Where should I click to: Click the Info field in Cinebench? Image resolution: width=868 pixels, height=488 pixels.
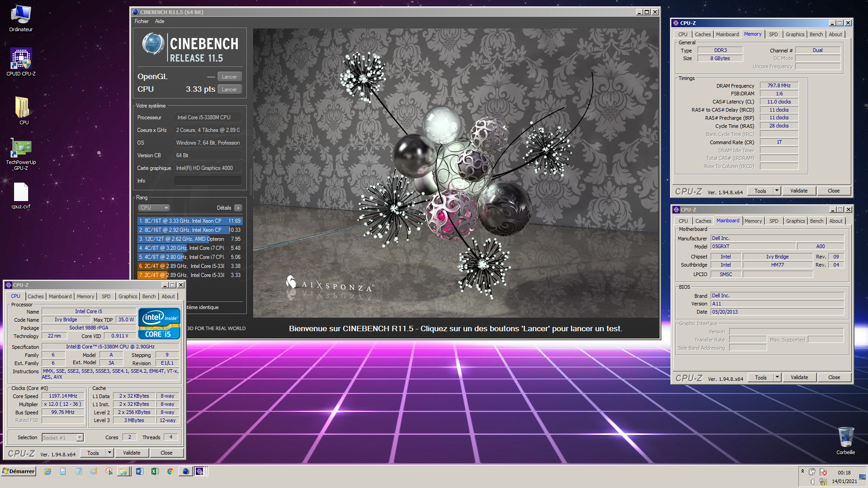[x=208, y=181]
